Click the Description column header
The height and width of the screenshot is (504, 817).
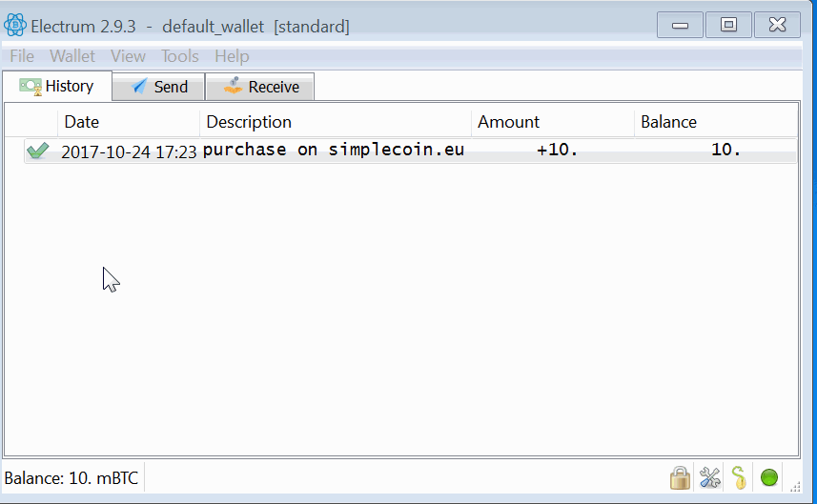tap(249, 122)
